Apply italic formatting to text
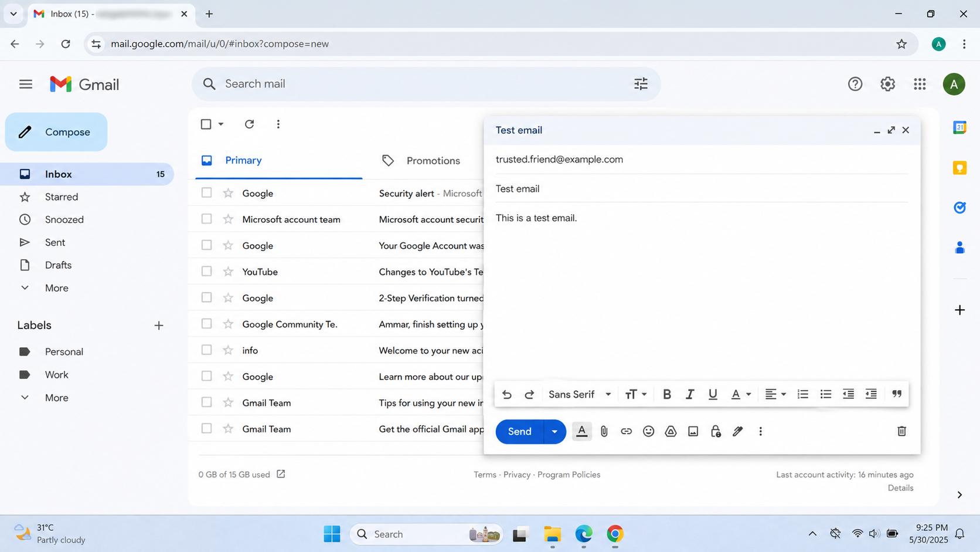This screenshot has width=980, height=552. tap(690, 394)
